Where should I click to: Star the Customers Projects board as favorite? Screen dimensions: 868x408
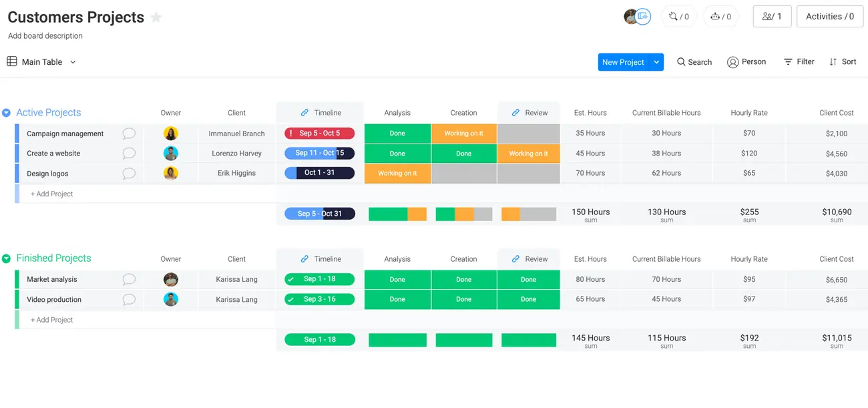coord(156,17)
